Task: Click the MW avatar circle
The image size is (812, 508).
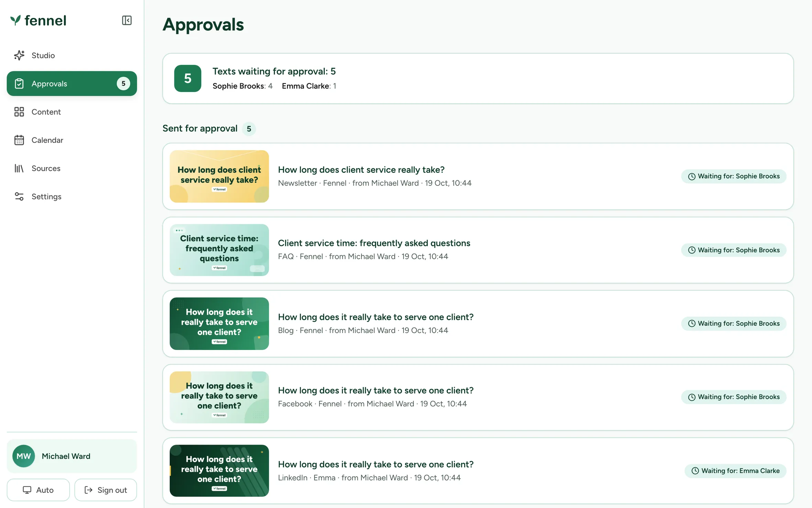Action: [x=24, y=456]
